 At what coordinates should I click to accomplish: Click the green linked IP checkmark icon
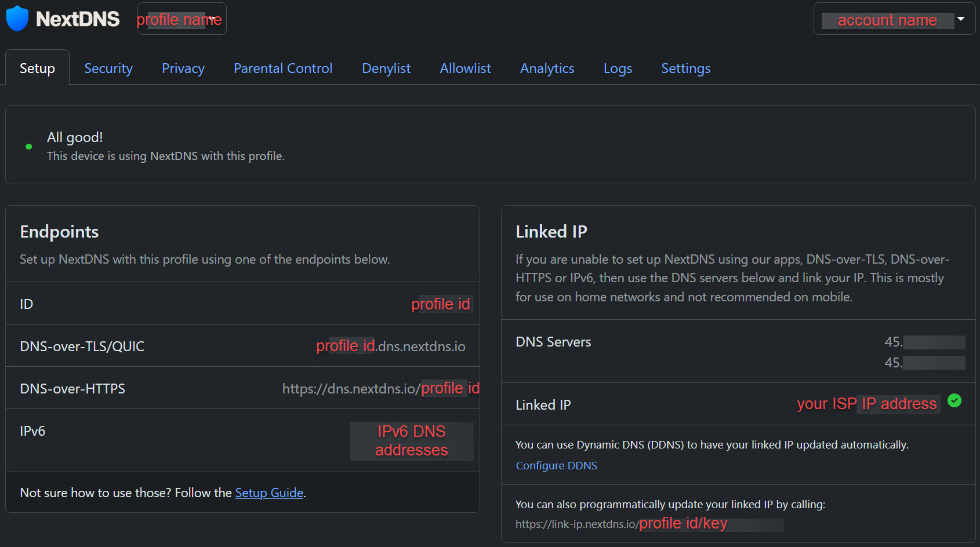point(954,400)
